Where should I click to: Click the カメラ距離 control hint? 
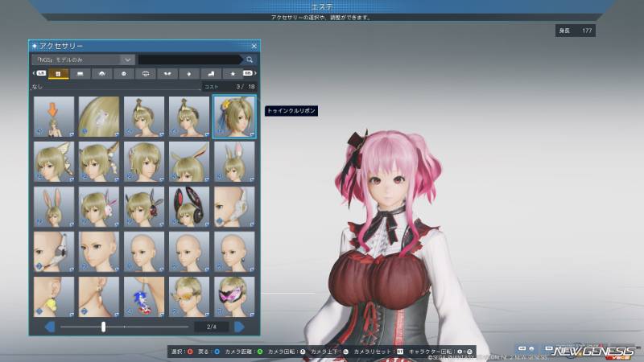(x=244, y=352)
